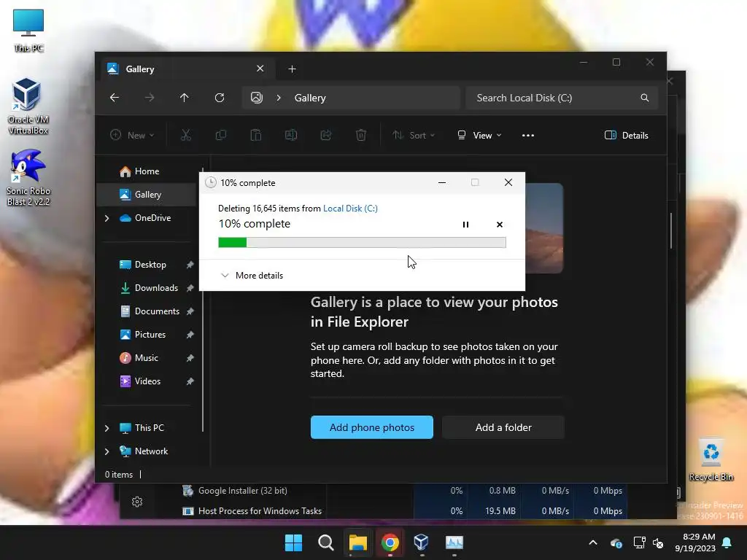Click the muted volume tray icon
Image resolution: width=747 pixels, height=560 pixels.
pyautogui.click(x=659, y=542)
